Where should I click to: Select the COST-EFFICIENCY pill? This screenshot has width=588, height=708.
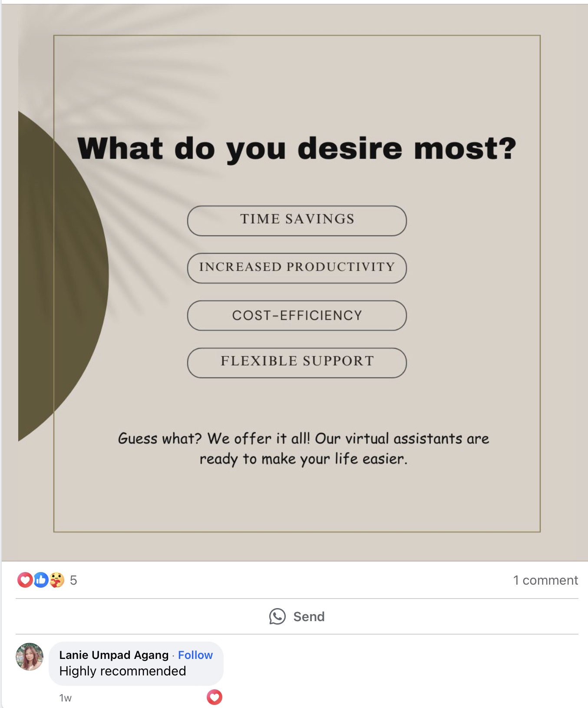297,315
